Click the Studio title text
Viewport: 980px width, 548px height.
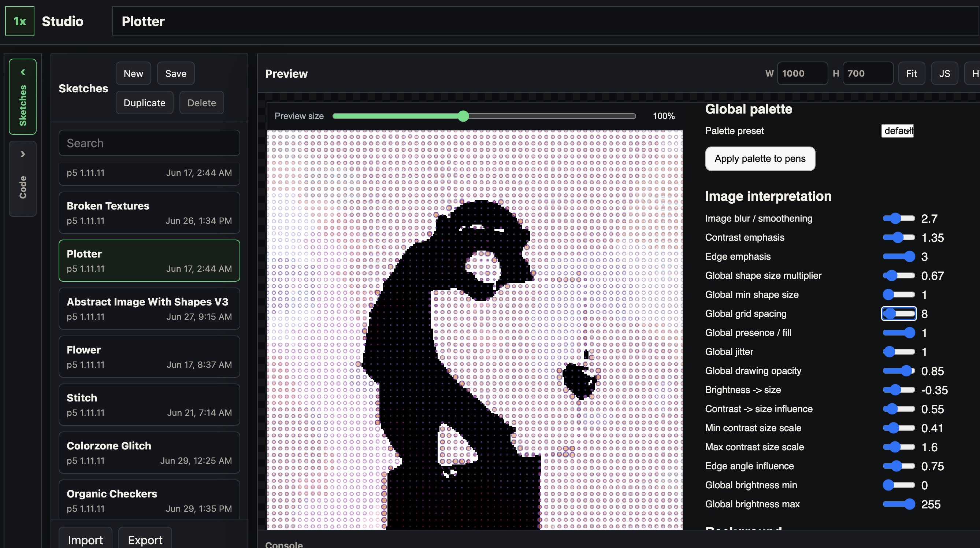[62, 21]
